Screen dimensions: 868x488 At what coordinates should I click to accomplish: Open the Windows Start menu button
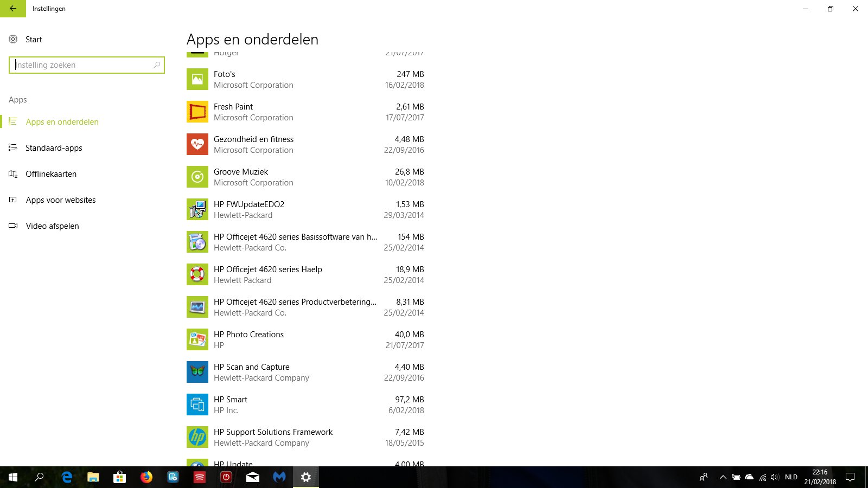click(x=13, y=477)
